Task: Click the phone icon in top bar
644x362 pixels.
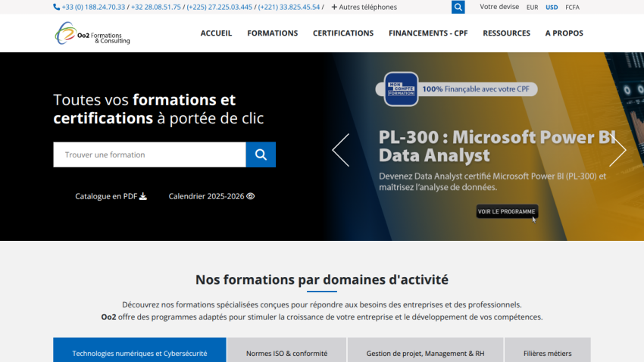Action: coord(57,7)
